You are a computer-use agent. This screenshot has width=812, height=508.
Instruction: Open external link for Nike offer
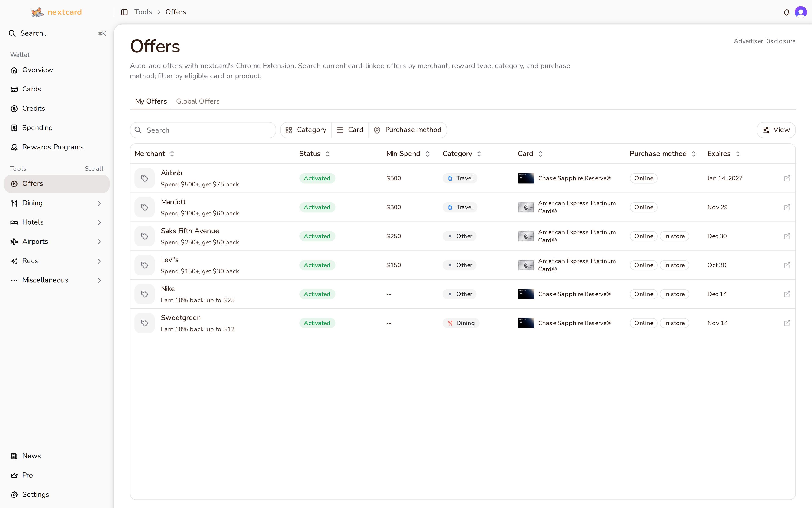787,294
